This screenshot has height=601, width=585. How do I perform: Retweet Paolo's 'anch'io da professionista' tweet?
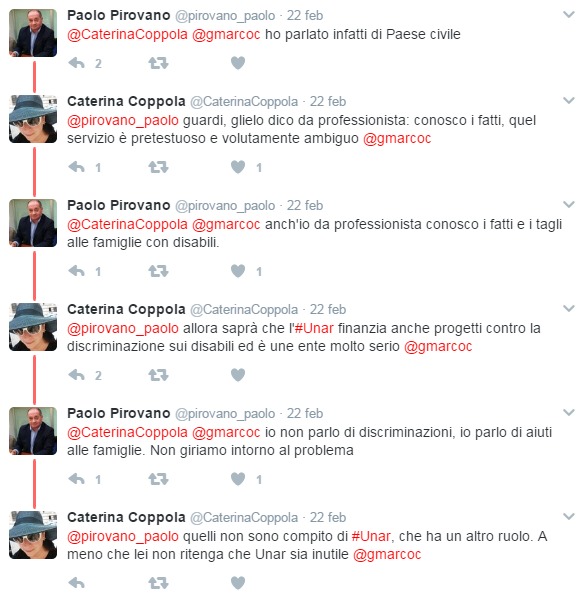point(158,271)
